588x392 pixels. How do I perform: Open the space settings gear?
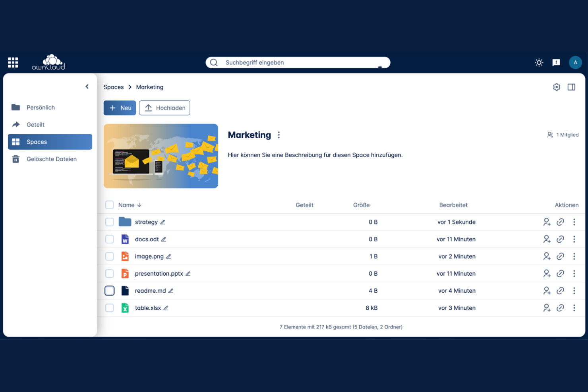click(557, 87)
